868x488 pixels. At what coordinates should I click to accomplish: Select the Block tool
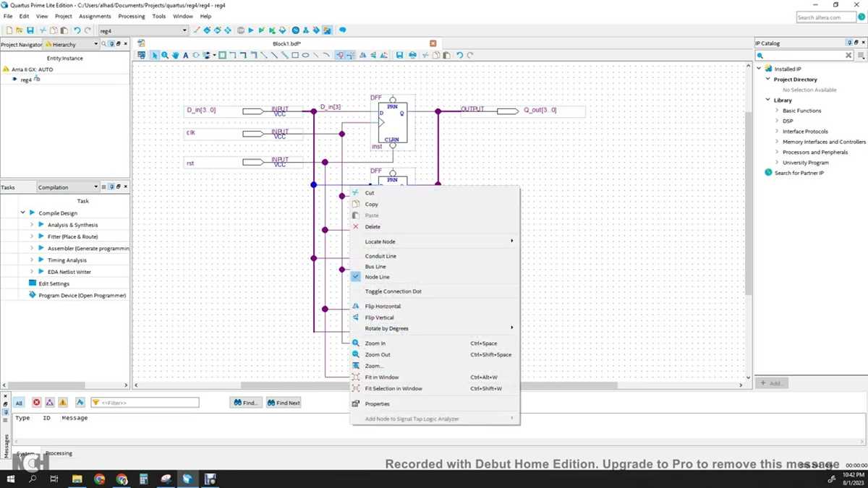tap(222, 55)
